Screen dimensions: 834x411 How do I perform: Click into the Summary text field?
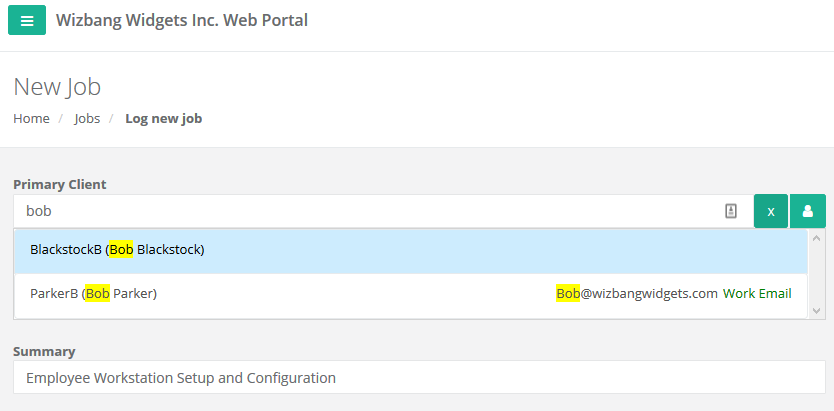click(419, 378)
